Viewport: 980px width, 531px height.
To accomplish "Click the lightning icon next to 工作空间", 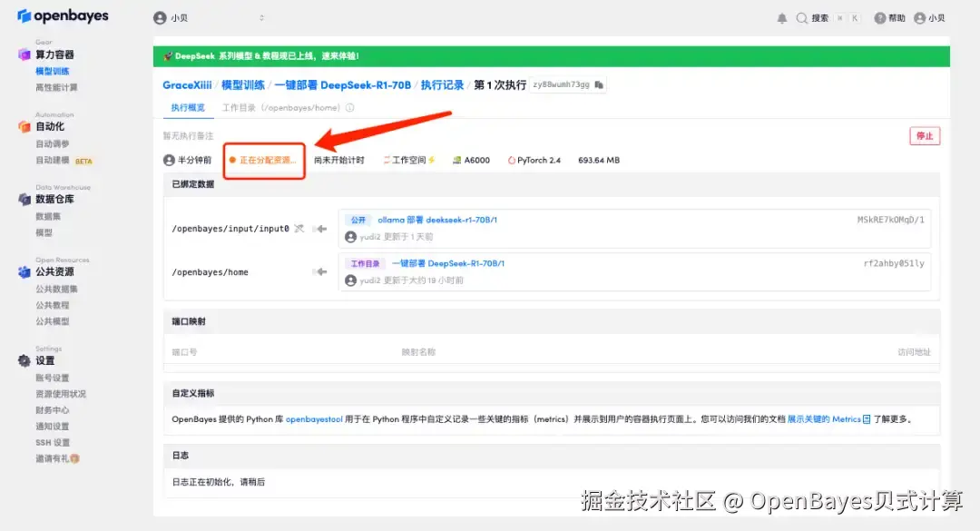I will point(431,160).
